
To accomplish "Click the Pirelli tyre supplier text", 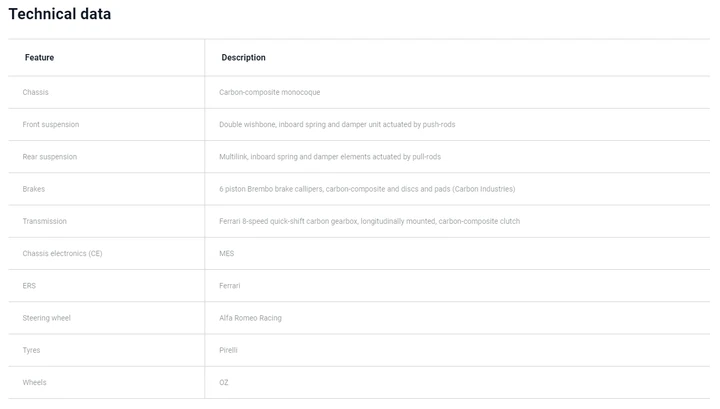I will [x=228, y=350].
